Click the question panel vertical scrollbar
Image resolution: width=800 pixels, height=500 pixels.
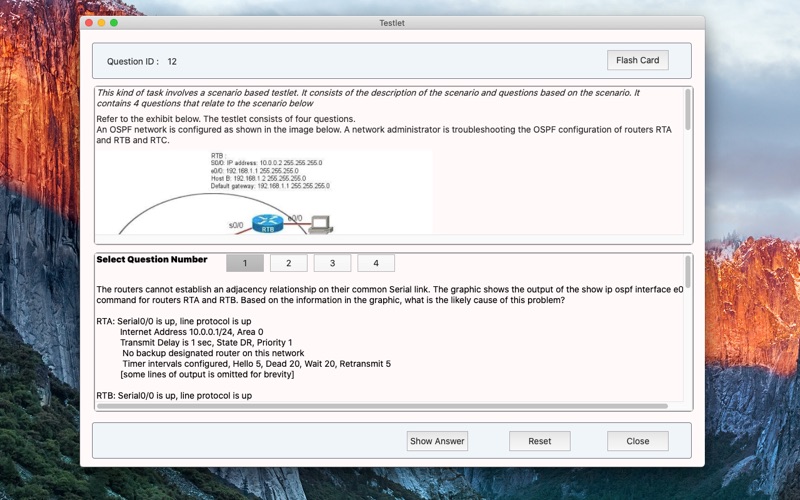(688, 271)
